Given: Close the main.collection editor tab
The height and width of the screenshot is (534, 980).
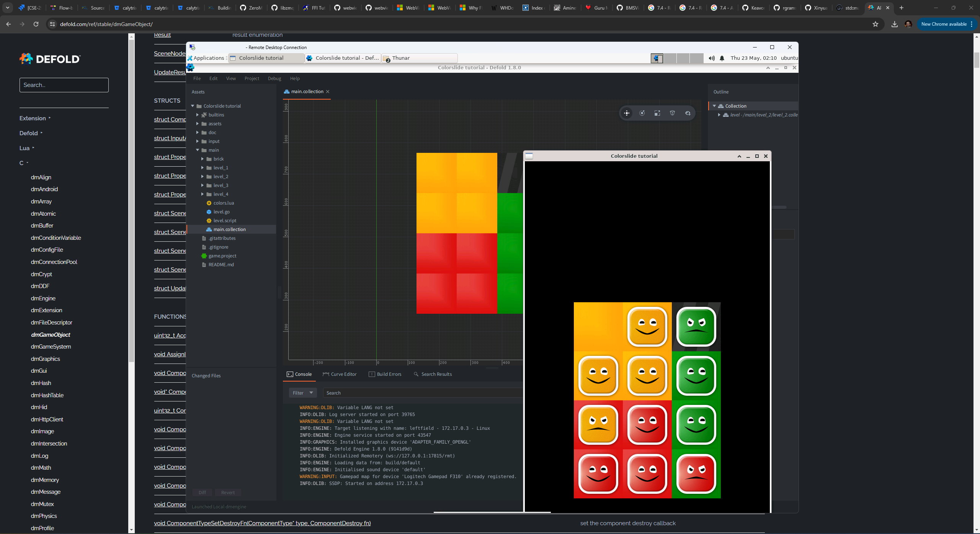Looking at the screenshot, I should click(328, 92).
